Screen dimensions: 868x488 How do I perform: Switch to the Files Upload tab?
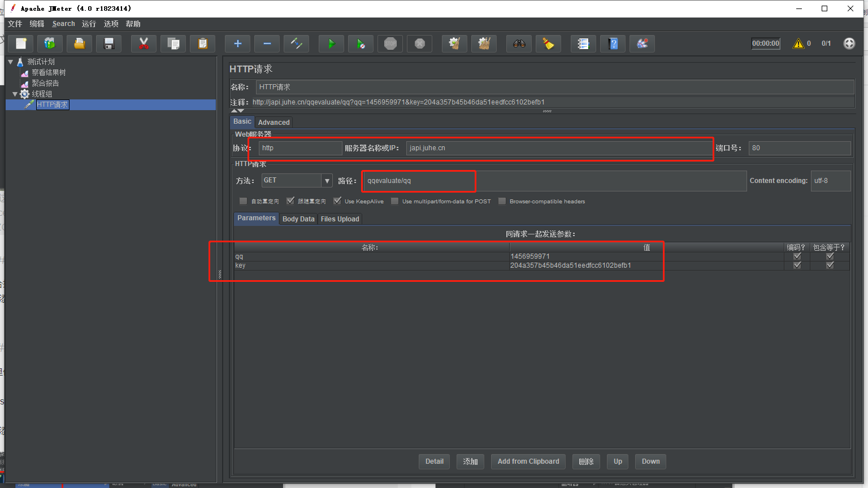tap(340, 219)
